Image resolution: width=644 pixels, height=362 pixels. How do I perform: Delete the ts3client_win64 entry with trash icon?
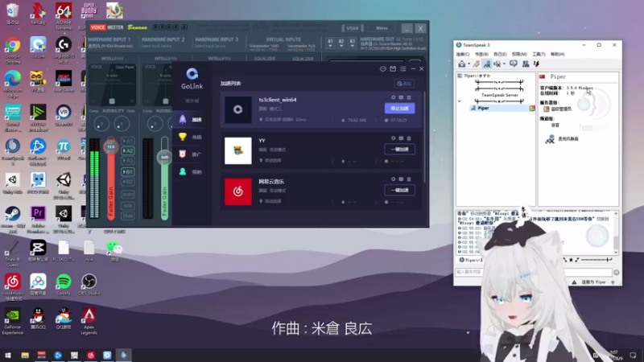pos(409,97)
